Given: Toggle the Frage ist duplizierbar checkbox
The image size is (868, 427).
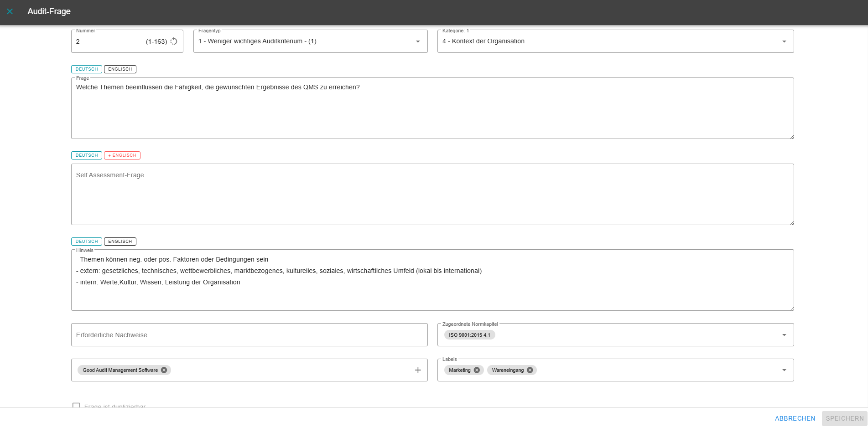Looking at the screenshot, I should pos(76,406).
